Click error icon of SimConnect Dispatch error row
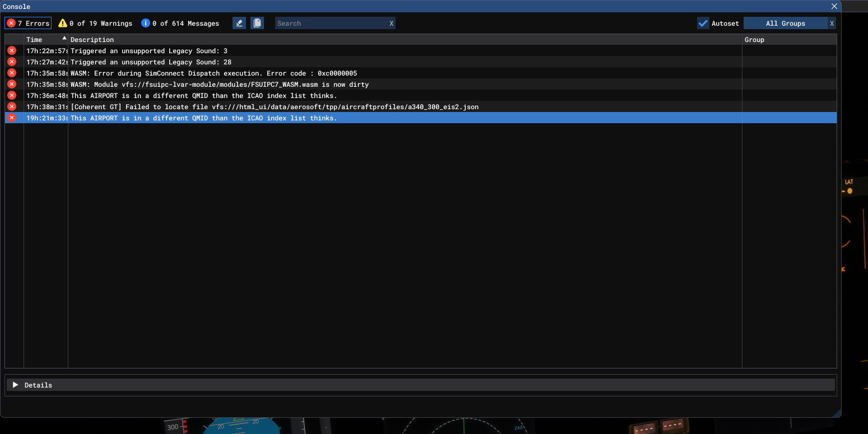868x434 pixels. tap(12, 73)
